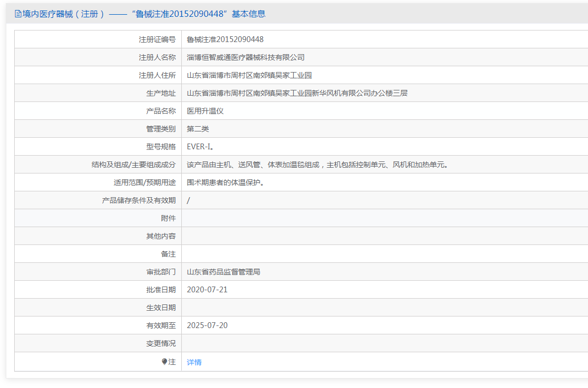The image size is (588, 388).
Task: Select the 生产地址 label
Action: coord(161,93)
